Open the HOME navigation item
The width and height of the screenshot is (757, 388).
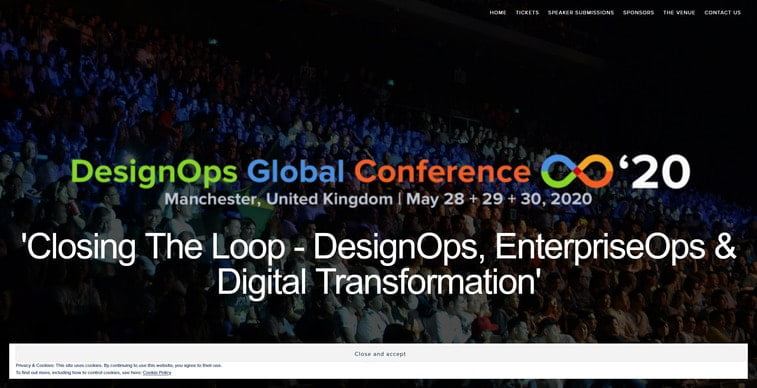pos(498,13)
